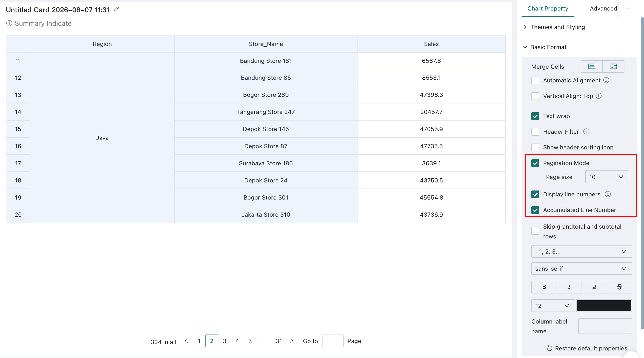Select the vertical merge cells icon
Image resolution: width=644 pixels, height=358 pixels.
pos(613,67)
